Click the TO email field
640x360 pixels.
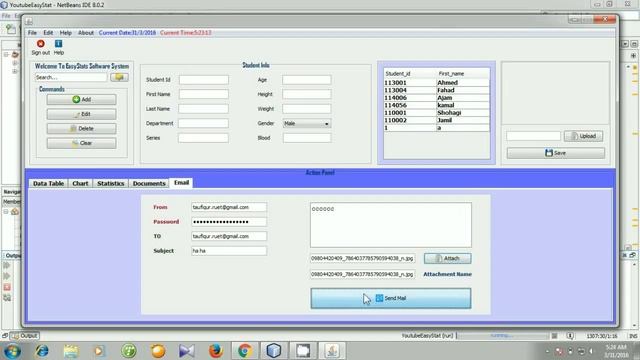(229, 236)
